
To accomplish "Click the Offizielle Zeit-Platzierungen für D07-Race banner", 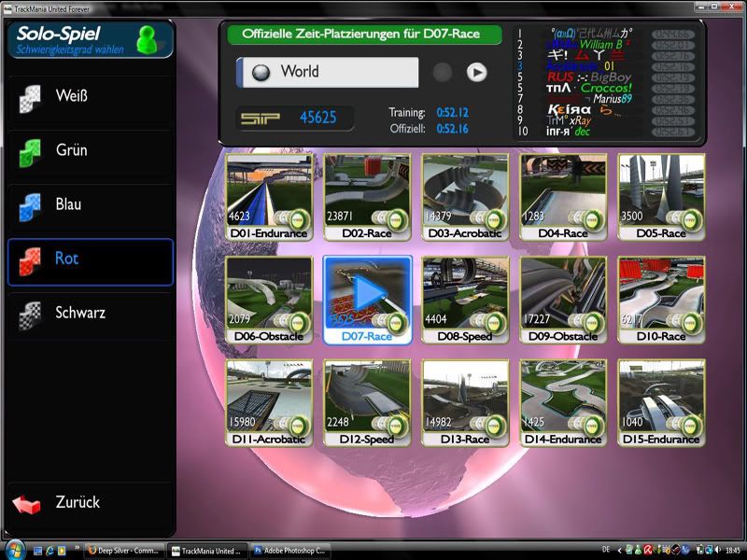I will click(364, 35).
